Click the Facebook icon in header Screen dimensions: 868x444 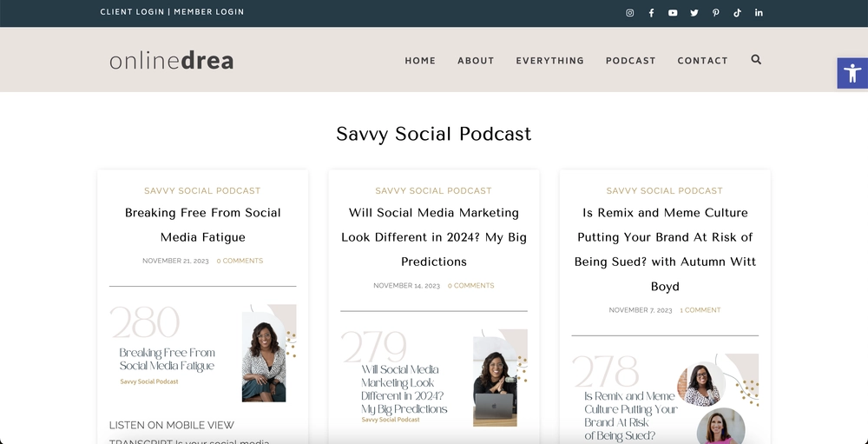pos(651,13)
